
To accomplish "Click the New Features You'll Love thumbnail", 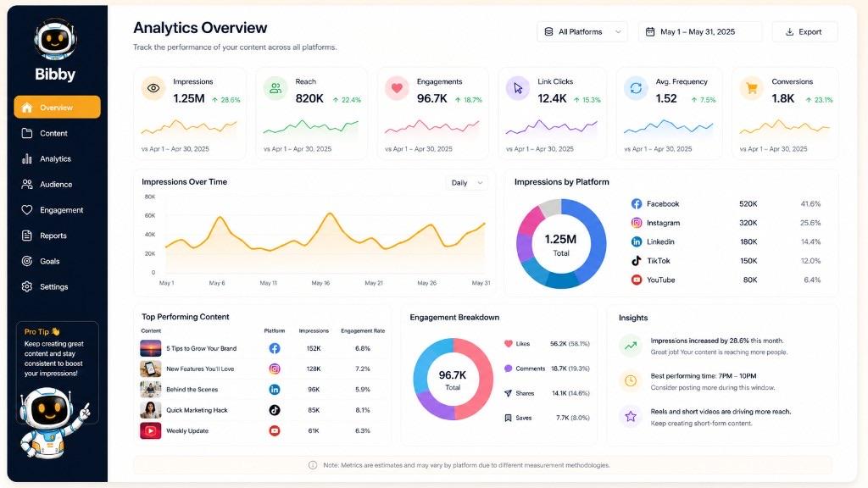I will (x=151, y=369).
